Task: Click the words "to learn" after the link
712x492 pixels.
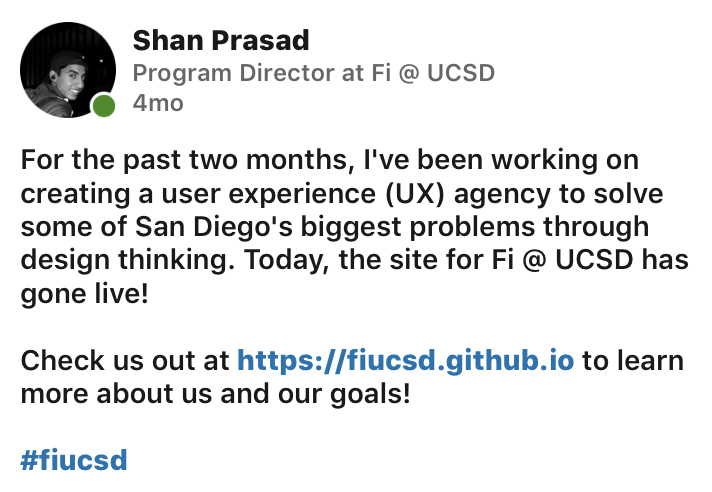Action: click(633, 361)
